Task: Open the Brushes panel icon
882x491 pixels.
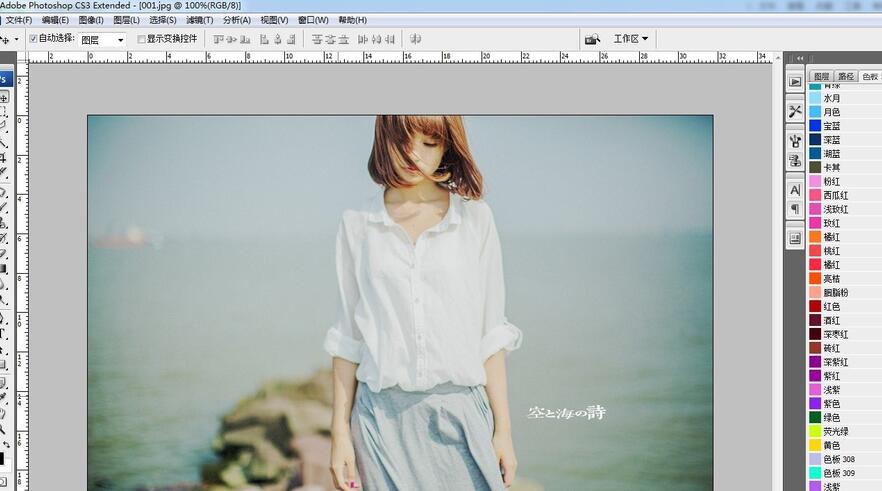Action: tap(795, 140)
